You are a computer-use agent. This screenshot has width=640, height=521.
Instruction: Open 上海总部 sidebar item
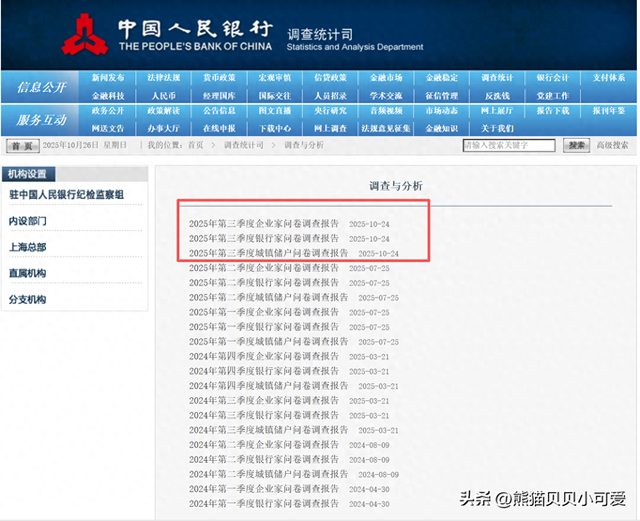[x=28, y=247]
